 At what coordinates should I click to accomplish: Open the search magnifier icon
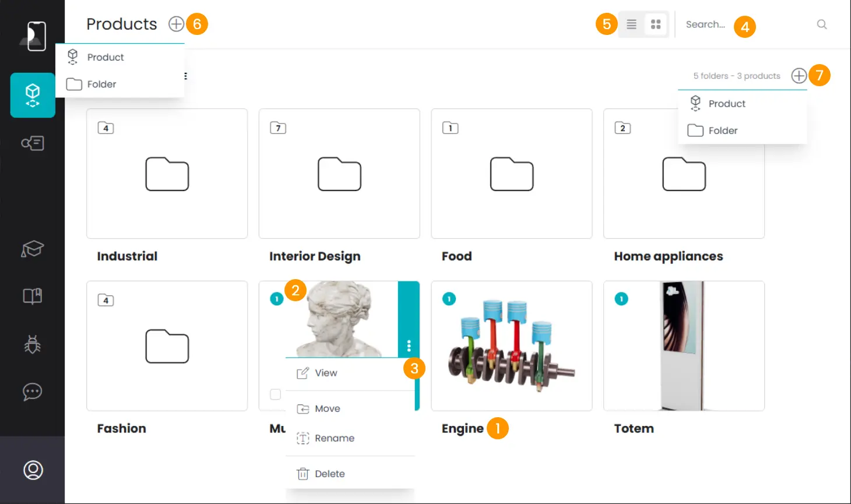822,24
